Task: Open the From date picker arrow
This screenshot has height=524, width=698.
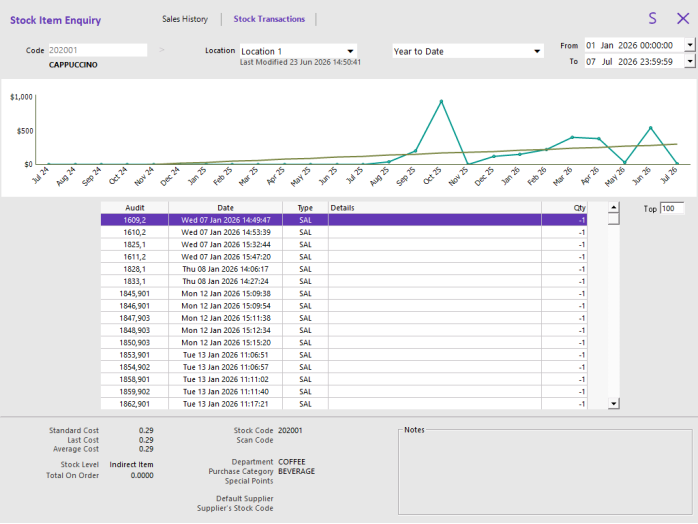Action: click(x=690, y=45)
